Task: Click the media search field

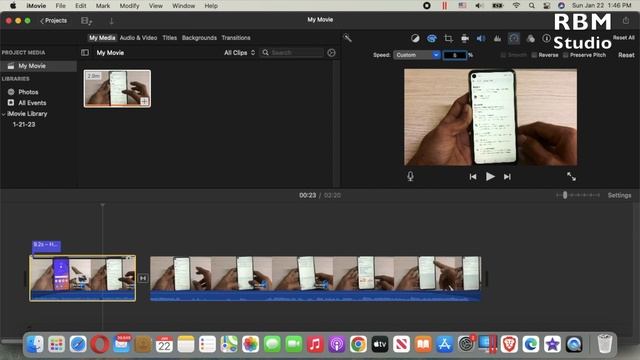Action: 292,53
